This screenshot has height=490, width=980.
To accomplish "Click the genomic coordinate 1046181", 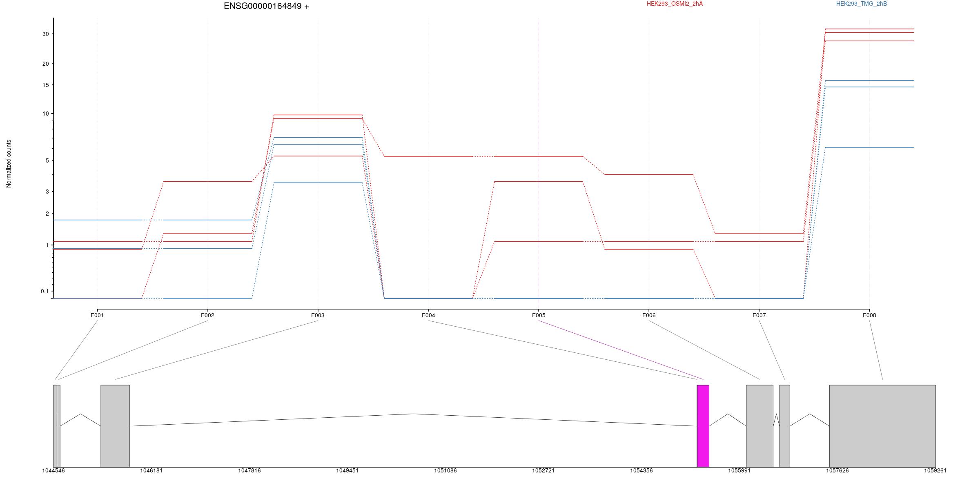I will pyautogui.click(x=151, y=471).
